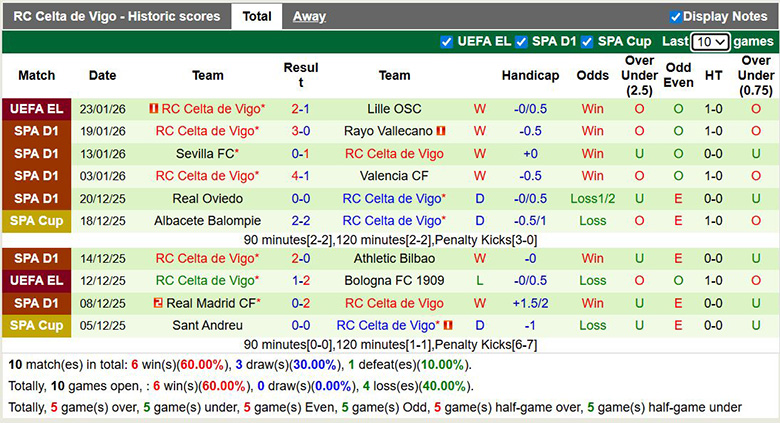Click the red card icon next to Rayo Vallecano
This screenshot has height=423, width=780.
440,131
